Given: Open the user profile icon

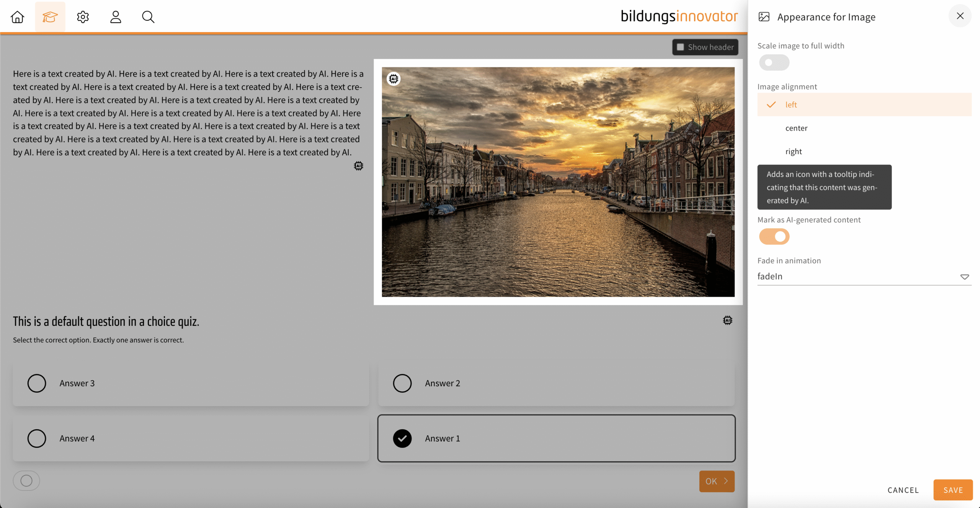Looking at the screenshot, I should (x=116, y=17).
